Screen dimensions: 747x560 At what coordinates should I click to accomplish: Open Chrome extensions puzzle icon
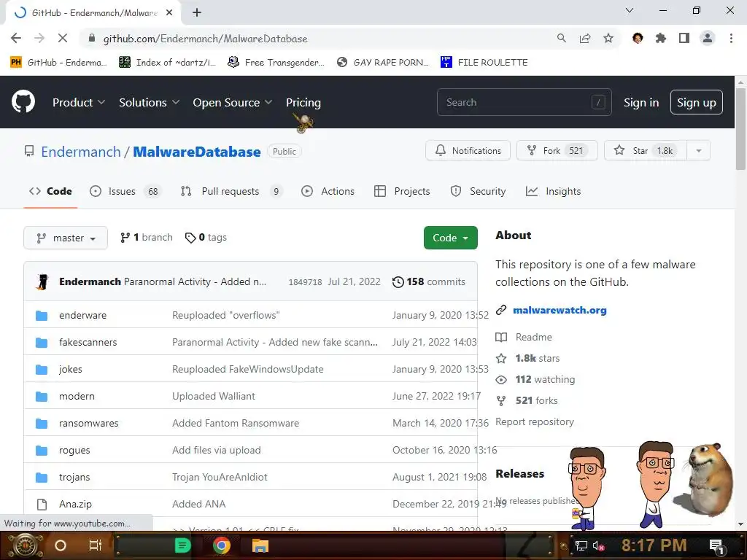pos(661,38)
